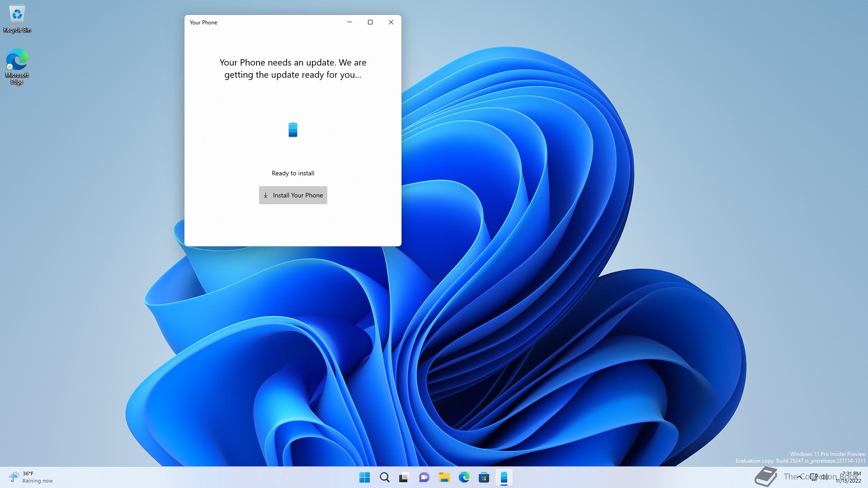Open the Windows Start menu
868x488 pixels.
[364, 477]
